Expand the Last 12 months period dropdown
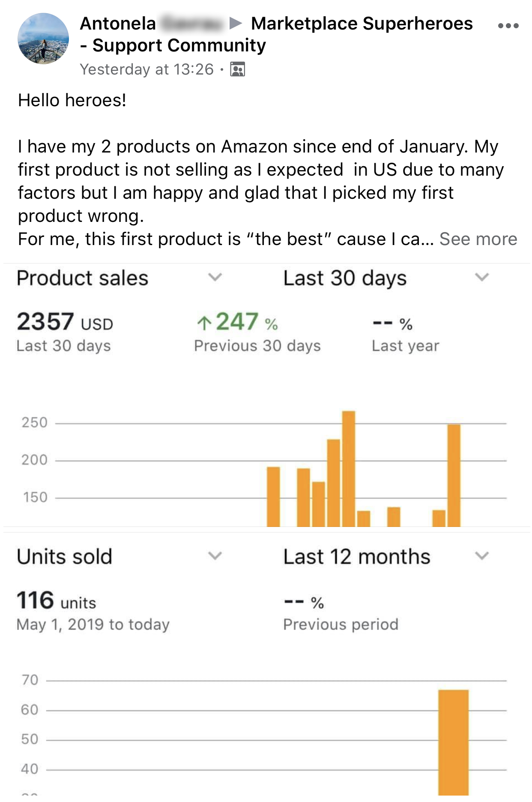The width and height of the screenshot is (532, 802). click(482, 556)
